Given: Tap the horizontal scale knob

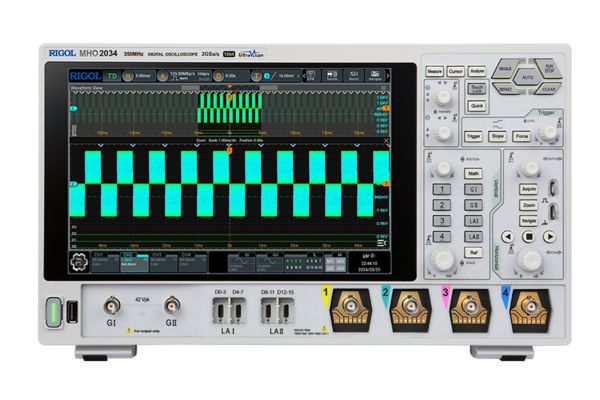Looking at the screenshot, I should click(x=530, y=260).
